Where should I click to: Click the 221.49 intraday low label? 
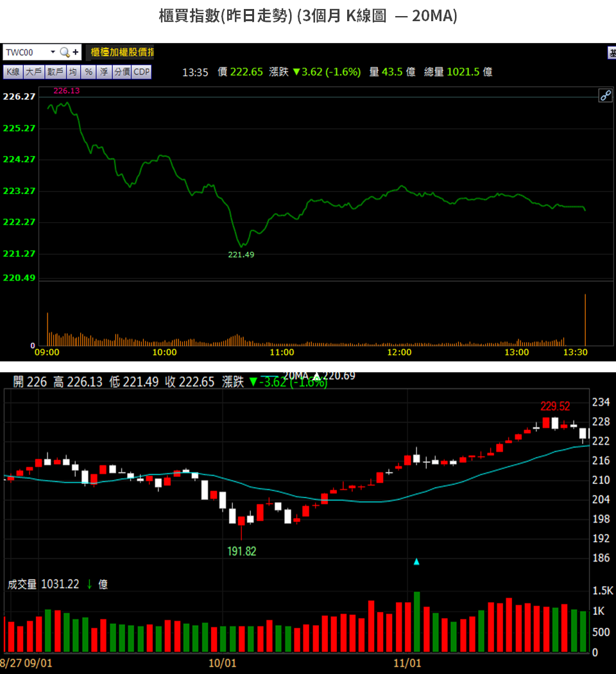[241, 255]
